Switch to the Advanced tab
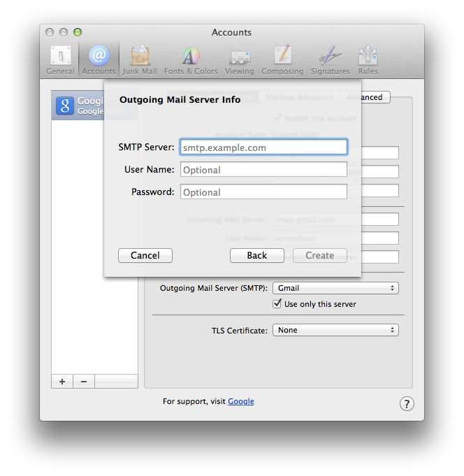 (375, 97)
